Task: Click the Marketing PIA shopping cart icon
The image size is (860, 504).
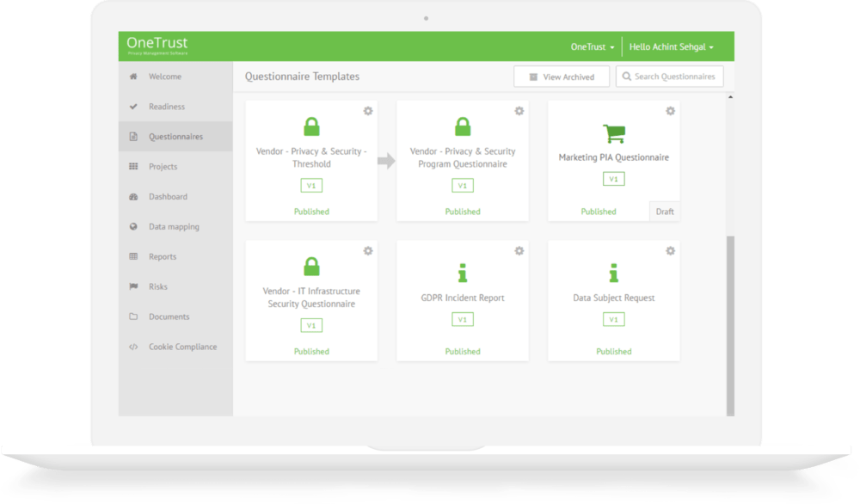Action: [614, 133]
